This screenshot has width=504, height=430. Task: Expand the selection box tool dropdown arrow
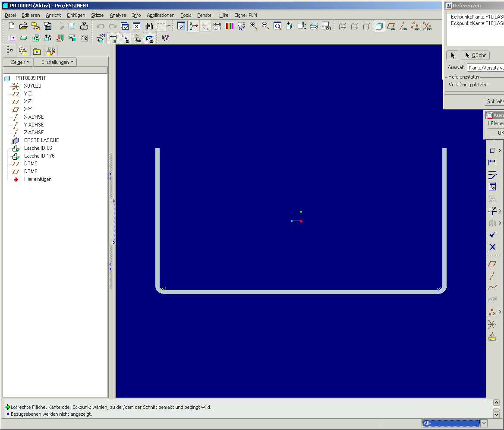(x=169, y=26)
